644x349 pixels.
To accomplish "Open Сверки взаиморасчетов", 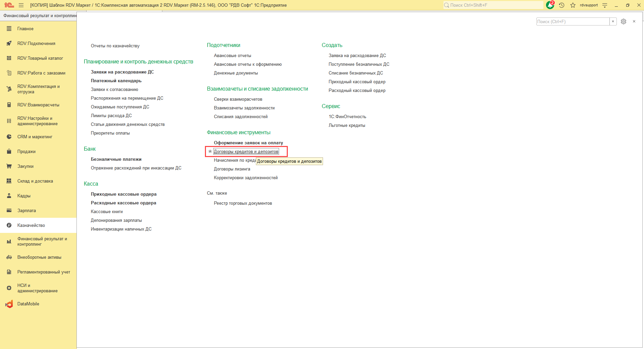I will pos(238,99).
